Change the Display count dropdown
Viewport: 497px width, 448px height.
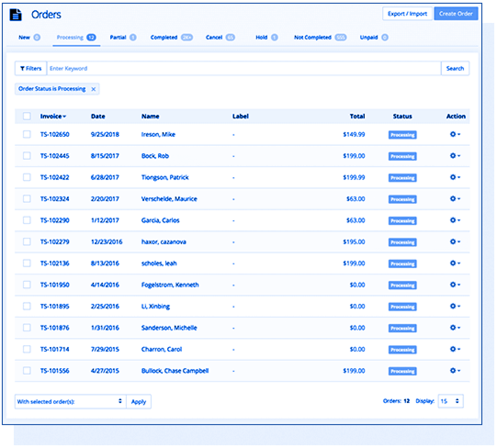[x=450, y=401]
